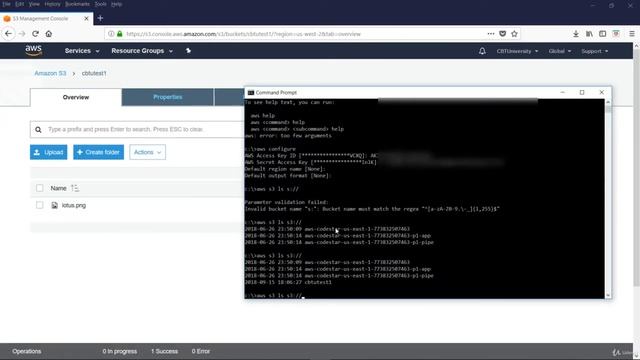Click Operations in the bottom status bar
This screenshot has height=360, width=640.
pos(27,351)
